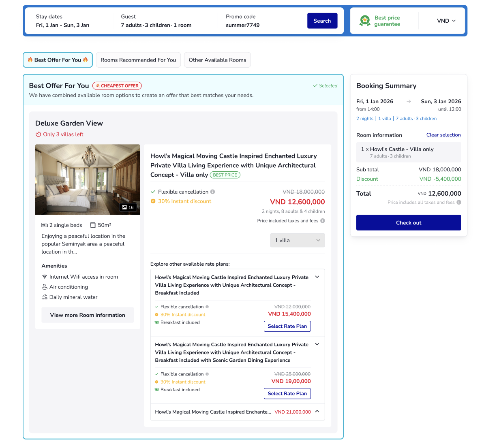Click breakfast icon on VND 19,00,000 plan

coord(156,390)
